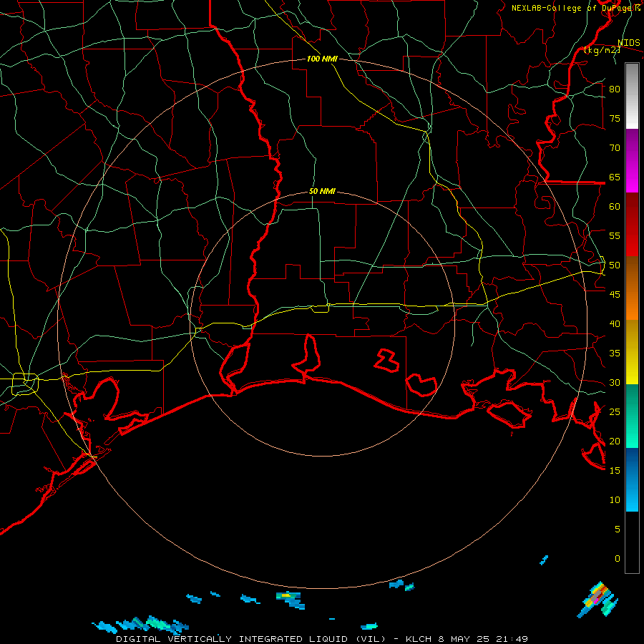The image size is (644, 644).
Task: Click the '65' value on the scale
Action: 615,177
